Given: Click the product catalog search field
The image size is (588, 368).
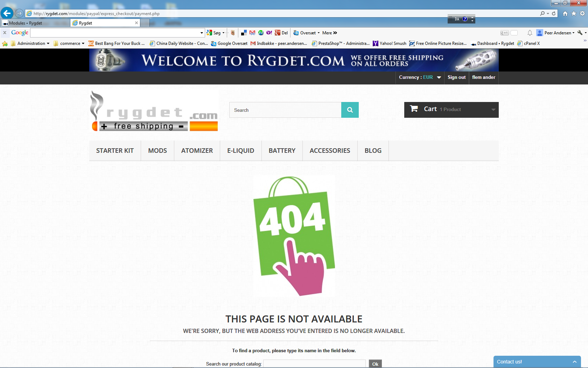Looking at the screenshot, I should (314, 364).
